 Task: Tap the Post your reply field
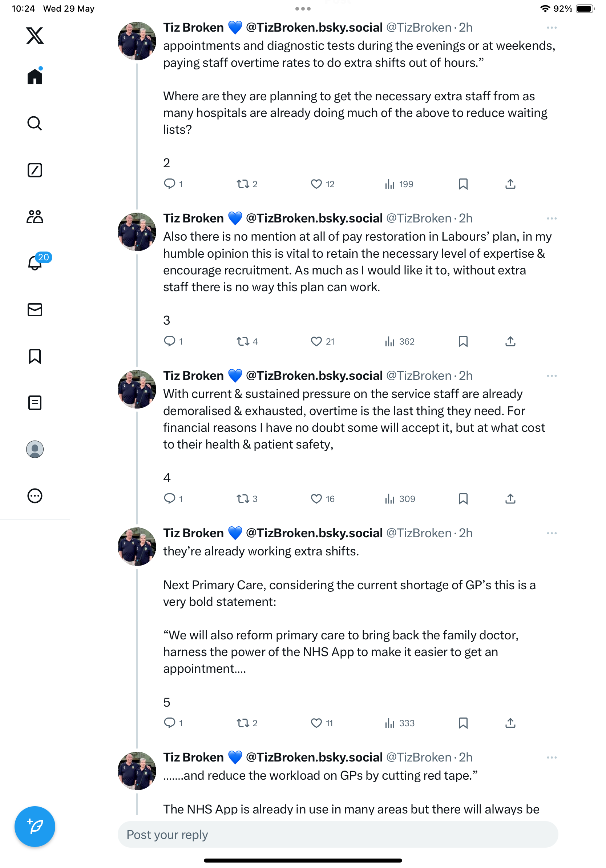(338, 834)
